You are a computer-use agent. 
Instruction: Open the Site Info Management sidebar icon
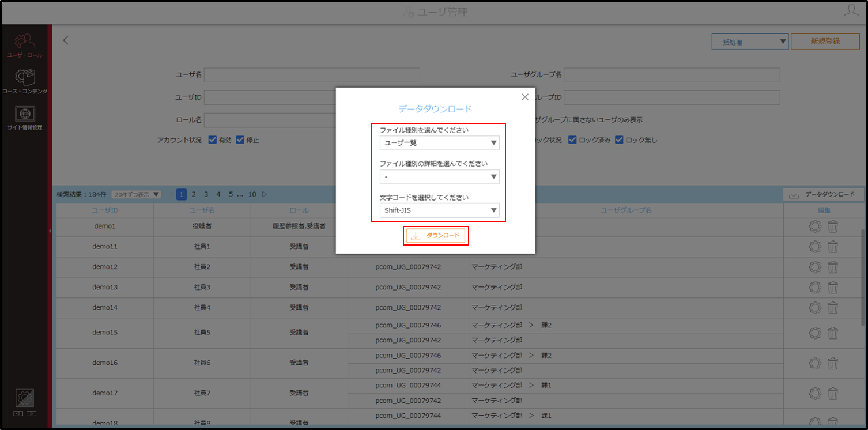click(x=25, y=118)
